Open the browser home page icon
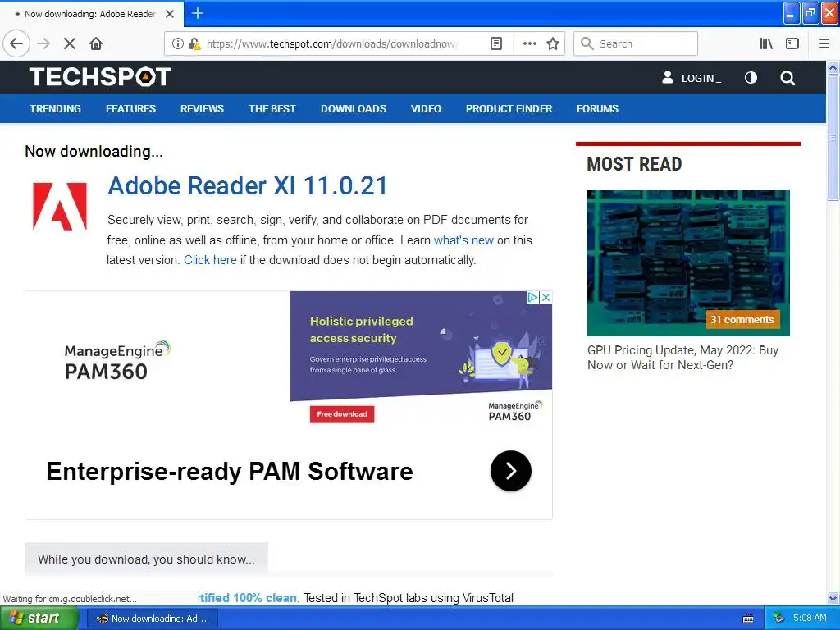This screenshot has width=840, height=630. tap(95, 43)
